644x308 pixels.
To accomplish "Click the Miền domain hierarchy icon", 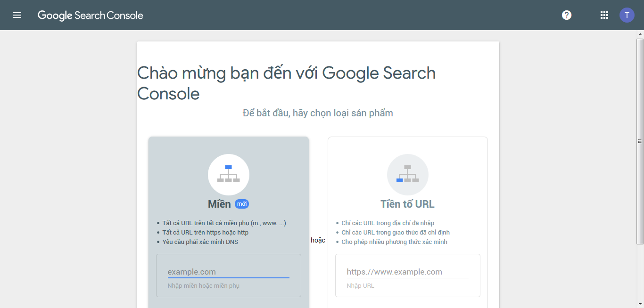I will pos(229,174).
